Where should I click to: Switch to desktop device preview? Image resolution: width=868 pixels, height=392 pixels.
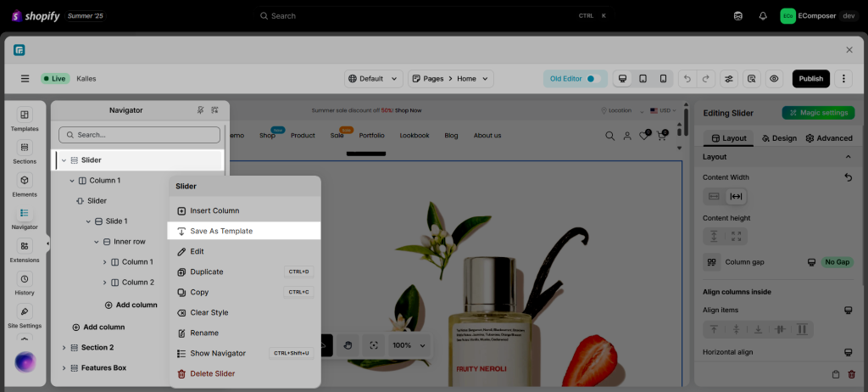point(622,79)
